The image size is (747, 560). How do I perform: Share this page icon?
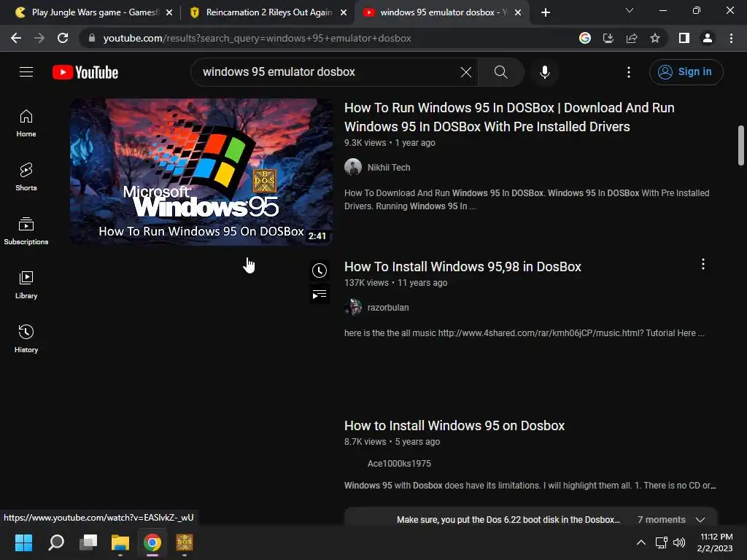click(632, 38)
